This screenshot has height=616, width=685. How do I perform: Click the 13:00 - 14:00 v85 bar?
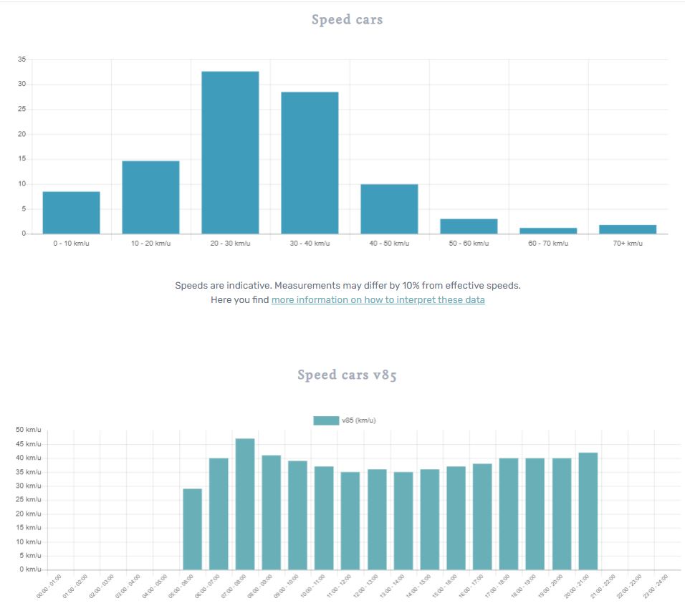tap(403, 521)
